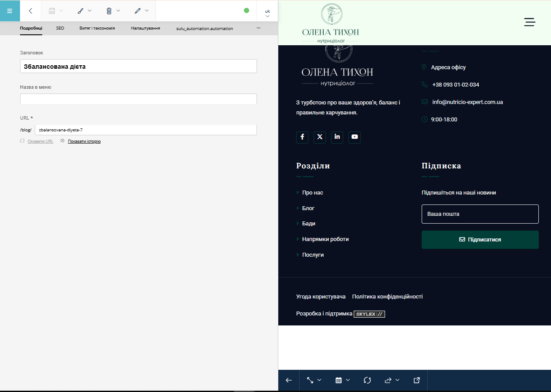Viewport: 551px width, 392px height.
Task: Click the YouTube icon in the footer
Action: (x=355, y=137)
